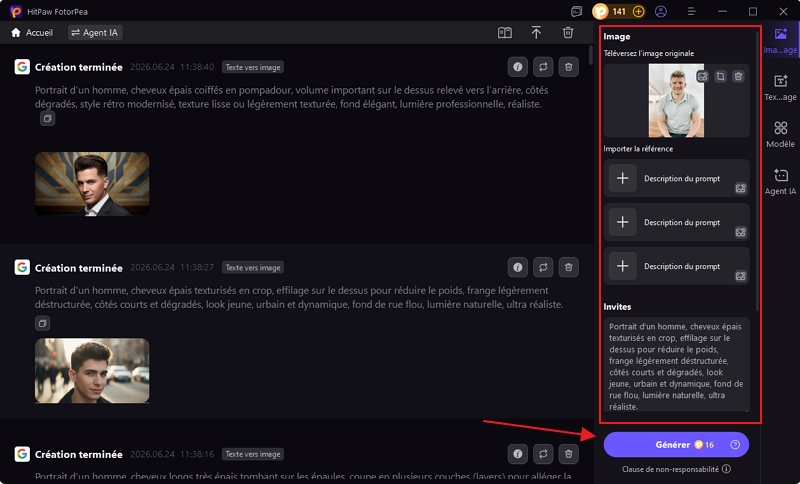This screenshot has width=800, height=484.
Task: Add first reference image with plus
Action: click(622, 179)
